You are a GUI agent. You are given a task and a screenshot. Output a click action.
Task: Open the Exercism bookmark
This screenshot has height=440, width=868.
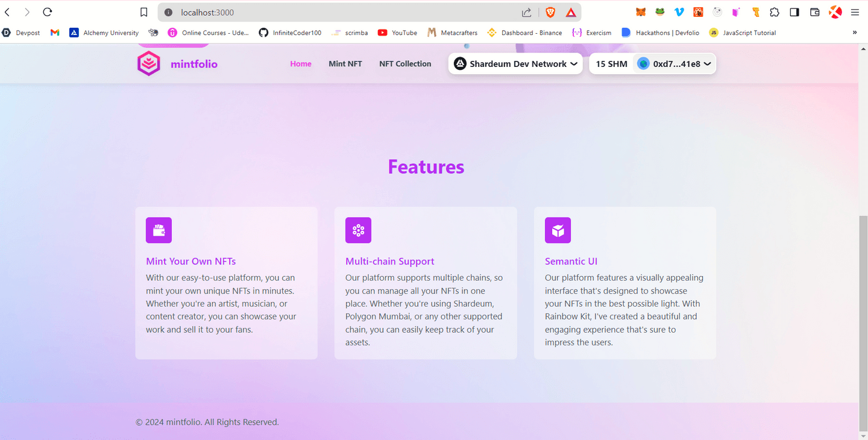pyautogui.click(x=592, y=33)
